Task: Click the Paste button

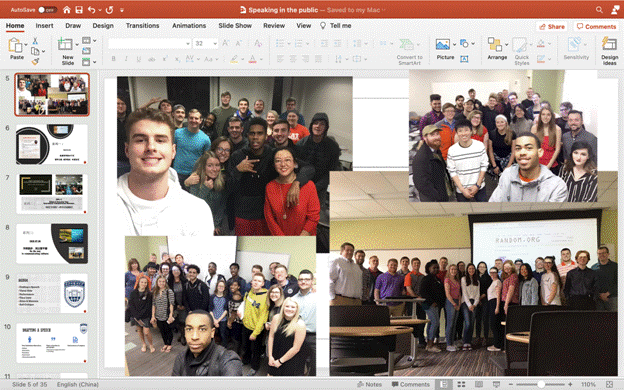Action: click(16, 49)
